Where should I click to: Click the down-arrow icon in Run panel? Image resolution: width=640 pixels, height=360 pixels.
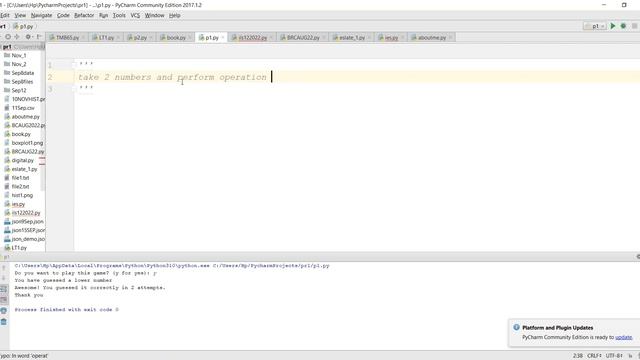coord(4,278)
